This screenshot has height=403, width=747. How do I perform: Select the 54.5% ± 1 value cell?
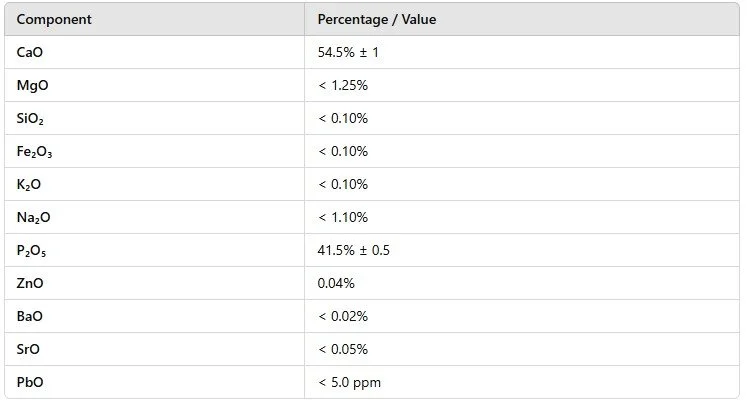[x=348, y=53]
